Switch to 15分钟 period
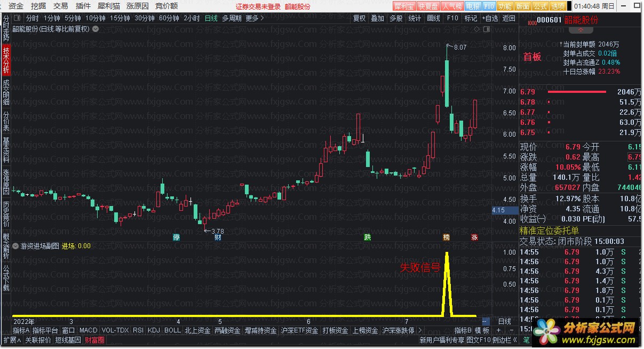This screenshot has width=644, height=349. pos(120,18)
